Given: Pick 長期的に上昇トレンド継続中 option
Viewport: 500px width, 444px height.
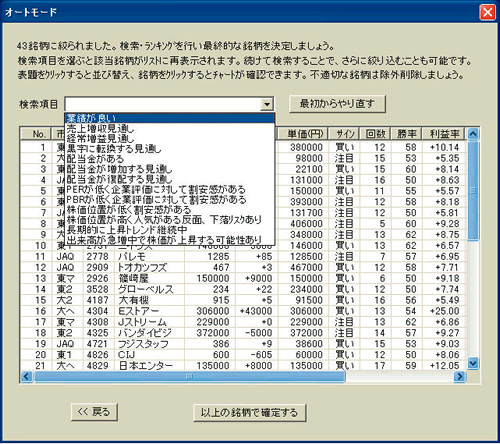Looking at the screenshot, I should pos(169,230).
